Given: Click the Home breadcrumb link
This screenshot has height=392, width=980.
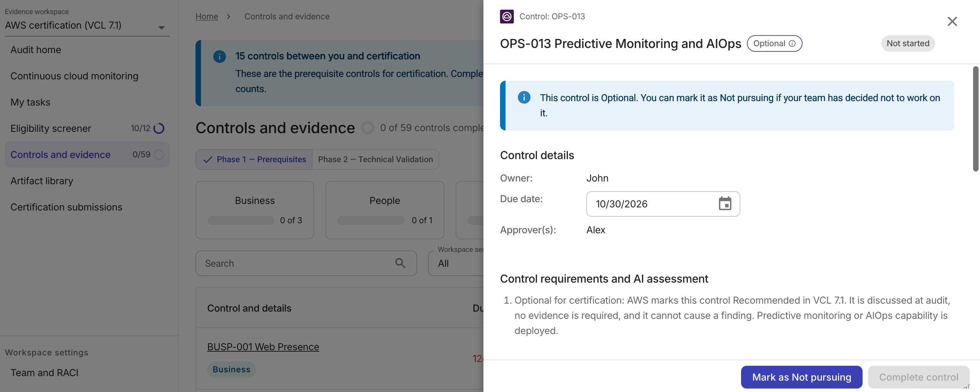Looking at the screenshot, I should (206, 16).
